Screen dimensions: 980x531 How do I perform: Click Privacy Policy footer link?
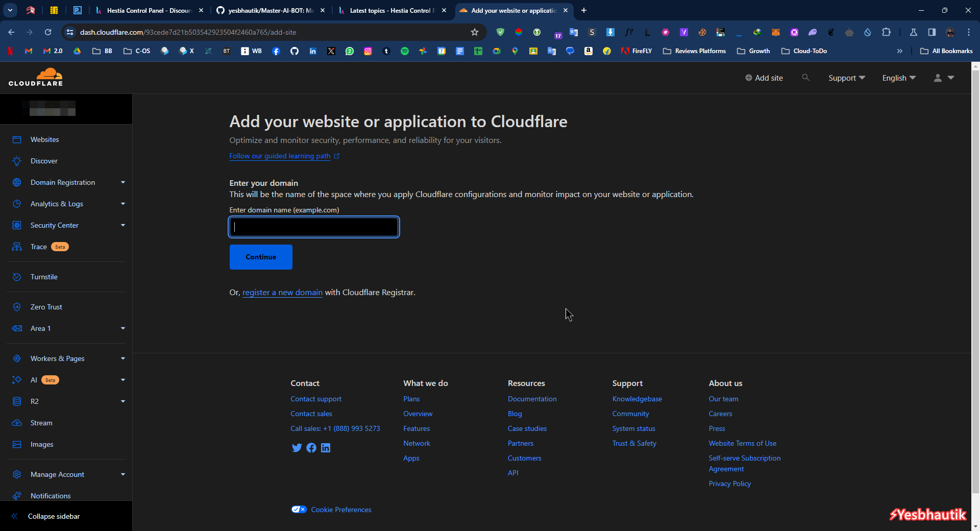pos(729,484)
